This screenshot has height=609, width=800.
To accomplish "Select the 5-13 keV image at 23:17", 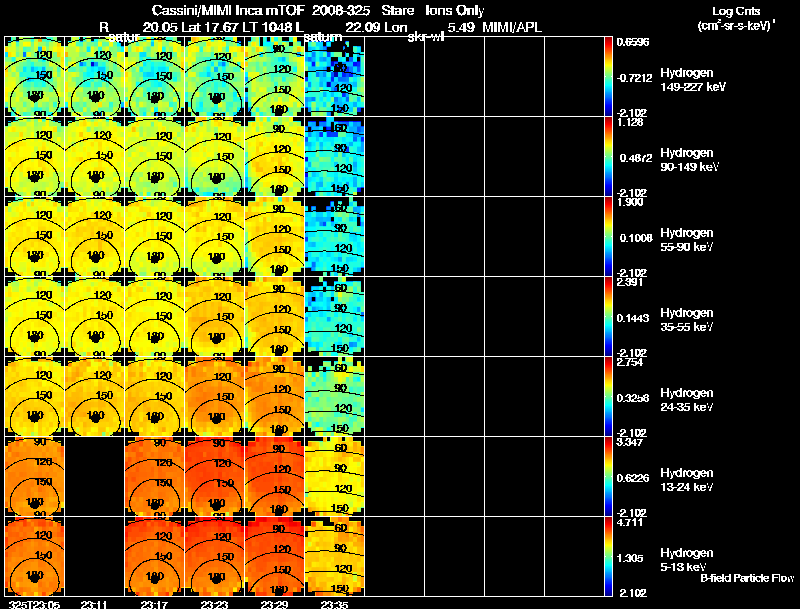I will pyautogui.click(x=155, y=557).
